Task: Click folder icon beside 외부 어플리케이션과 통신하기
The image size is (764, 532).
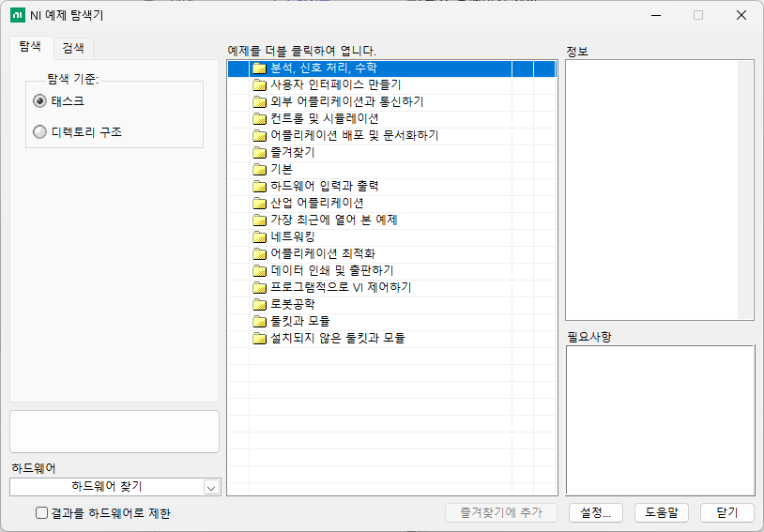Action: click(259, 102)
